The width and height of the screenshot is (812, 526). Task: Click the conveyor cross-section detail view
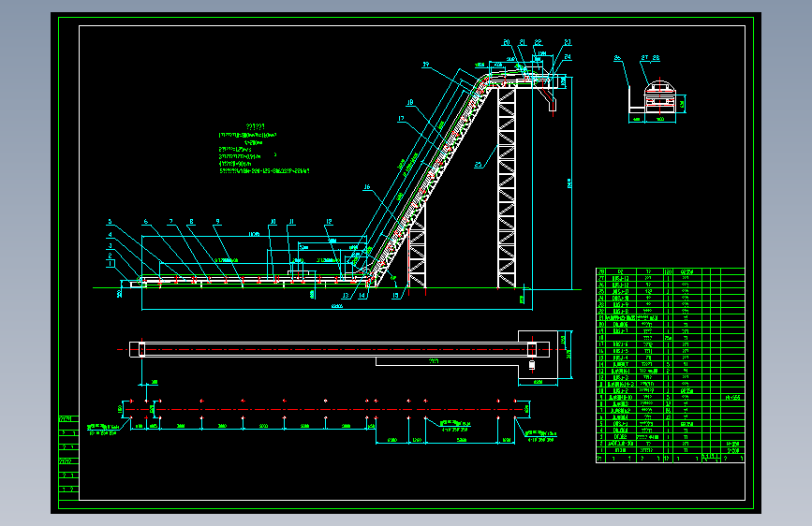[657, 100]
